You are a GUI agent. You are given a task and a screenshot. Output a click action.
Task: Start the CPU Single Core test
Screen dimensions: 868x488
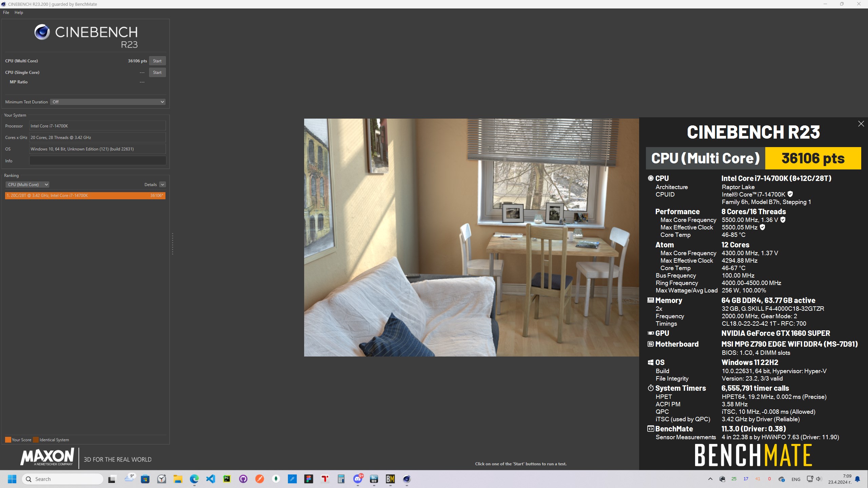pyautogui.click(x=157, y=73)
